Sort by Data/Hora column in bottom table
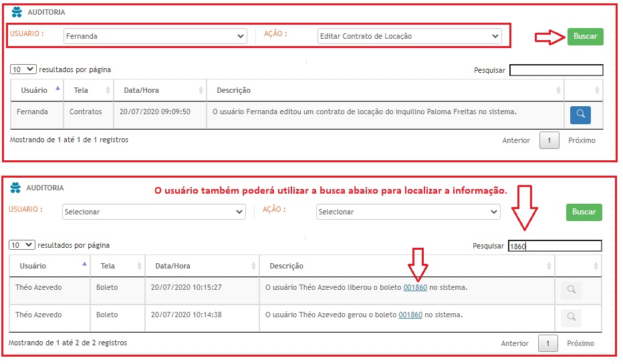 point(201,266)
